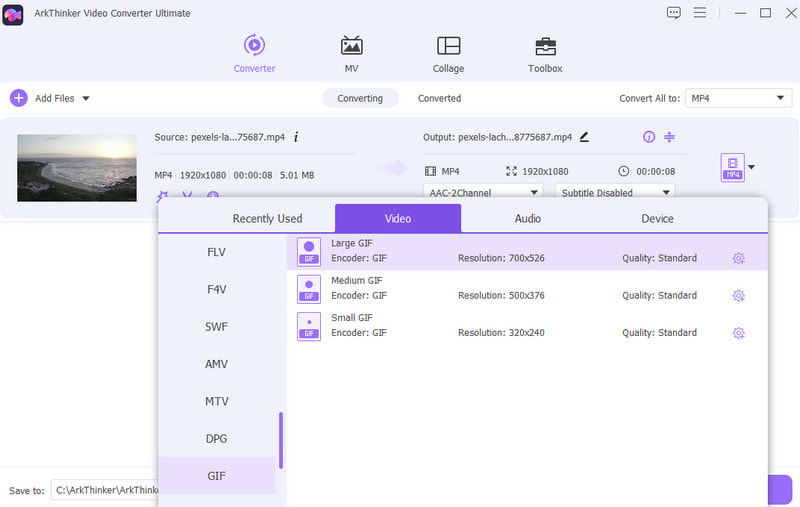The width and height of the screenshot is (800, 507).
Task: Expand the output format arrow beside MP4 icon
Action: 752,167
